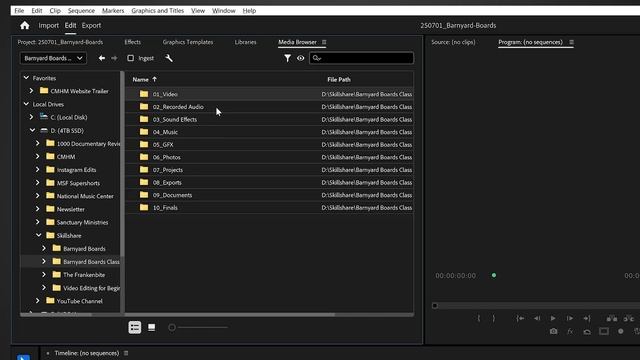Go to In point button

pyautogui.click(x=520, y=318)
